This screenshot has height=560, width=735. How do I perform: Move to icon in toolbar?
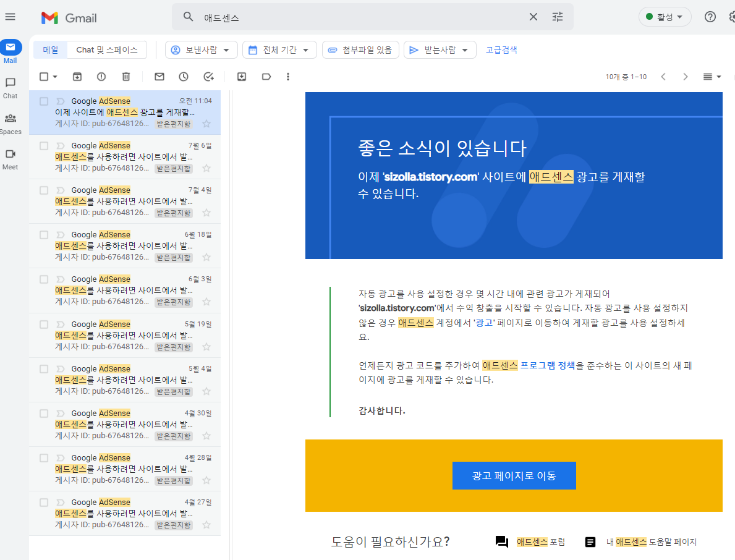tap(242, 77)
